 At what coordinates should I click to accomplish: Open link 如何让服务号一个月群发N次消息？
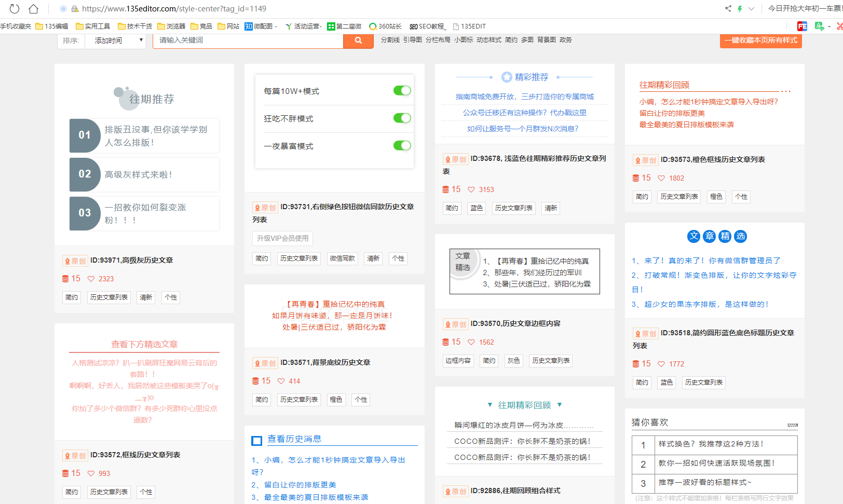click(x=523, y=129)
